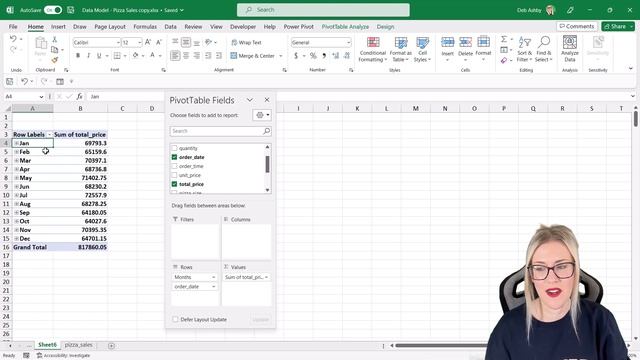This screenshot has height=360, width=640.
Task: Click Wrap Text
Action: (246, 42)
